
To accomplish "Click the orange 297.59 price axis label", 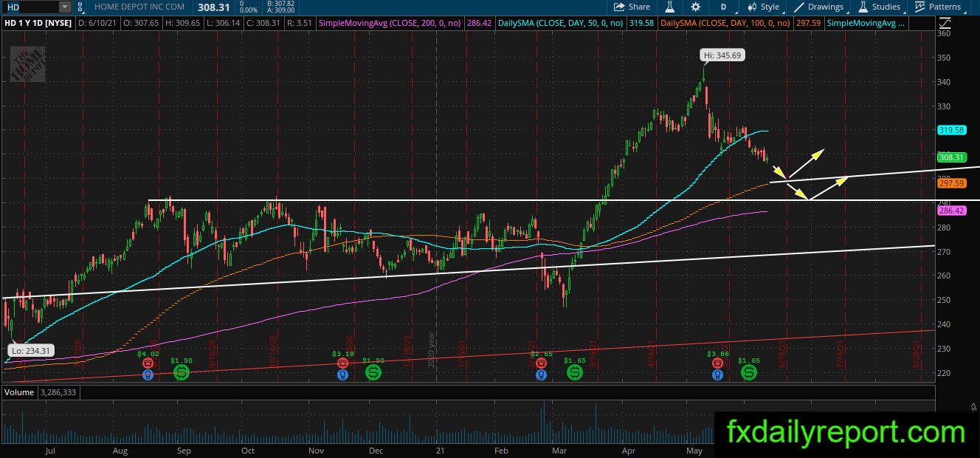I will coord(952,182).
